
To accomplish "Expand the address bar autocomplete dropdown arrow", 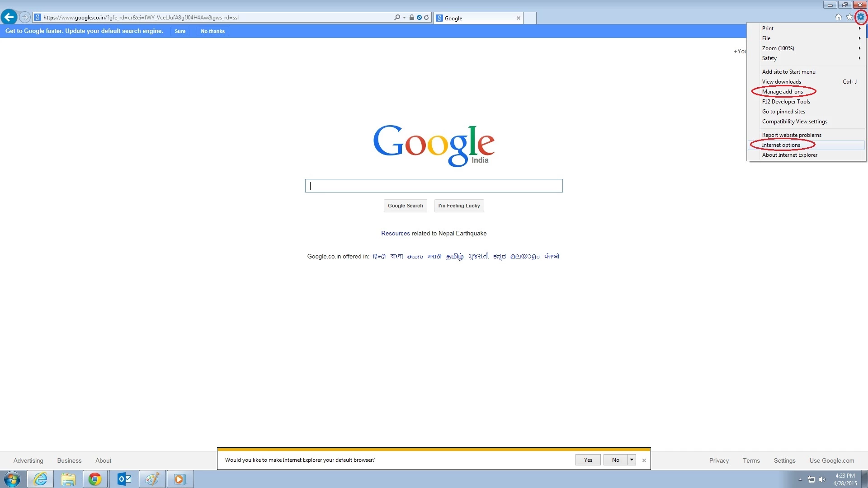I will (404, 18).
